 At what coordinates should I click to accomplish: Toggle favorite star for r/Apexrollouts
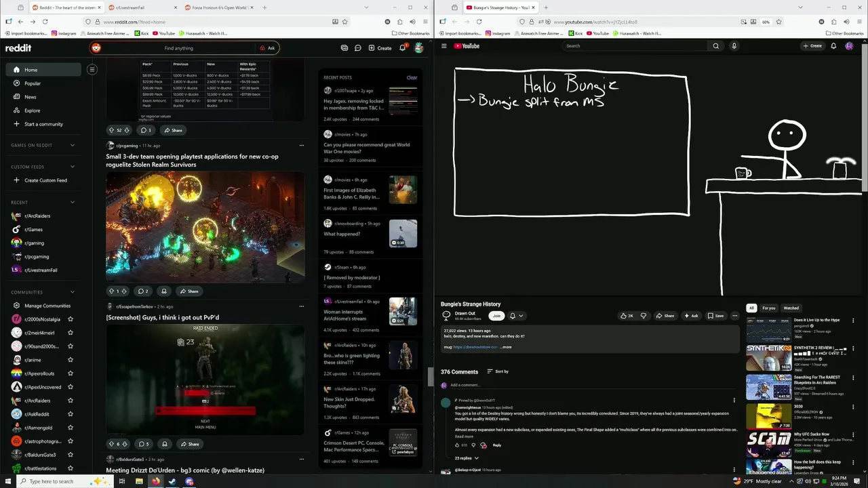click(x=71, y=373)
